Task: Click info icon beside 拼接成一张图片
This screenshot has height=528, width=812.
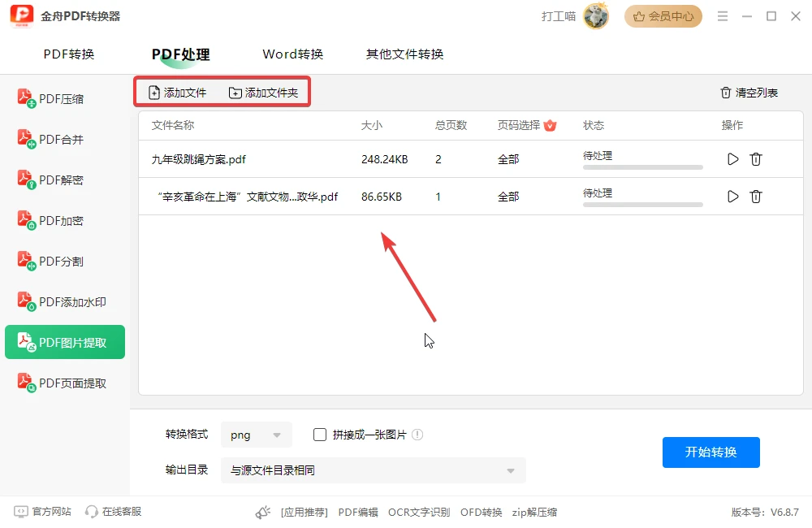Action: (417, 435)
